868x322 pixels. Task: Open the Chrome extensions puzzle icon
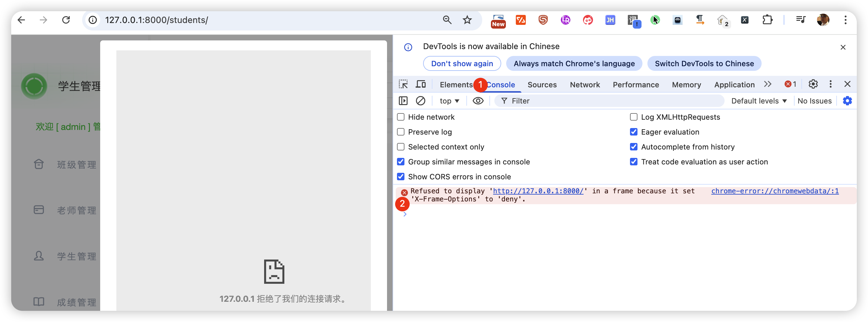pos(767,20)
